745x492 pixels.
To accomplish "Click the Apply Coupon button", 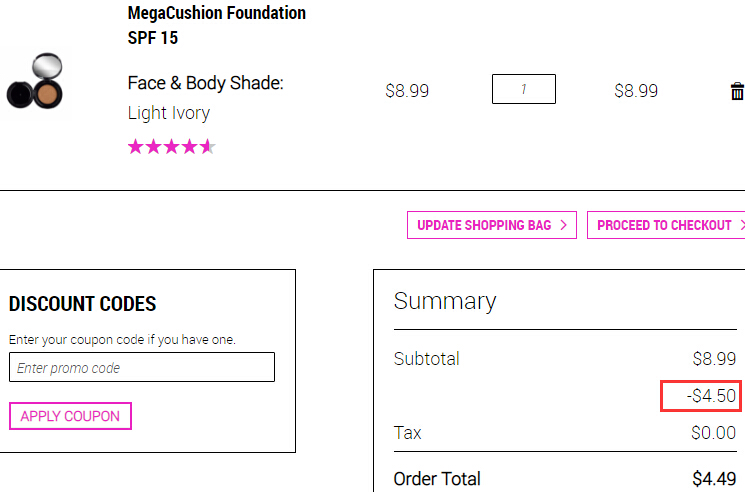I will point(70,416).
